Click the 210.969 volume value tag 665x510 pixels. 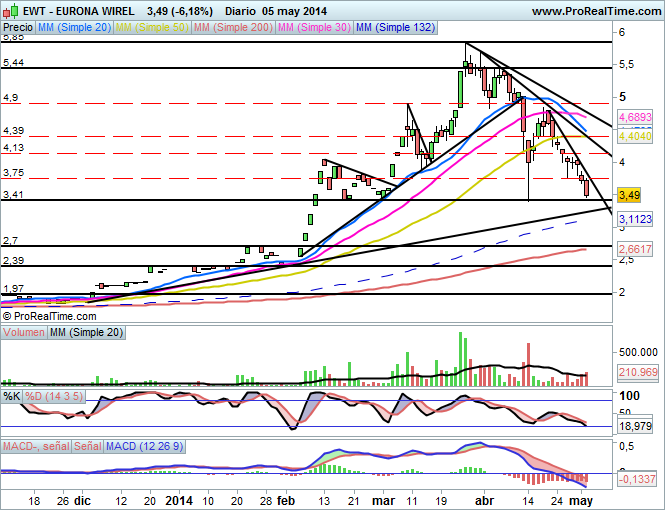coord(636,372)
